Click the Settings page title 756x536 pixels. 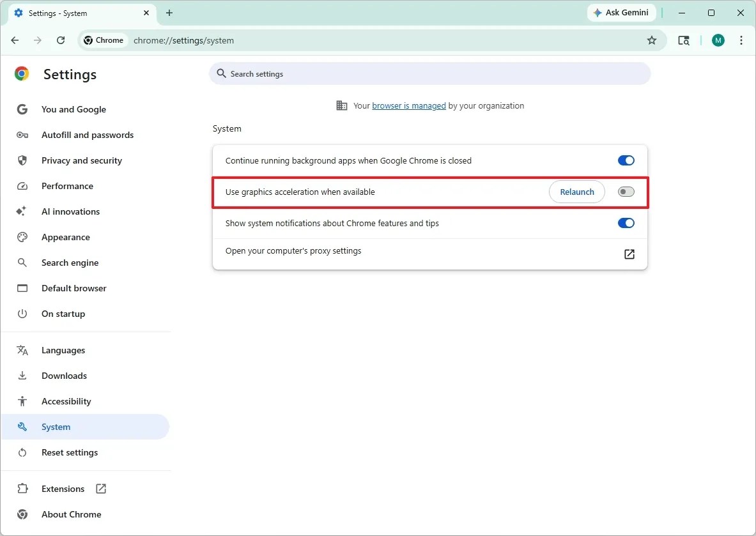70,74
